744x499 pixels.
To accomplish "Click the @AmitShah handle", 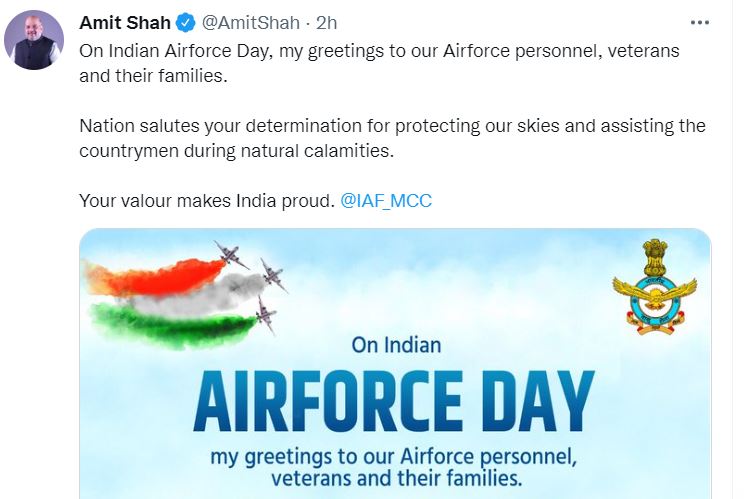I will click(248, 24).
